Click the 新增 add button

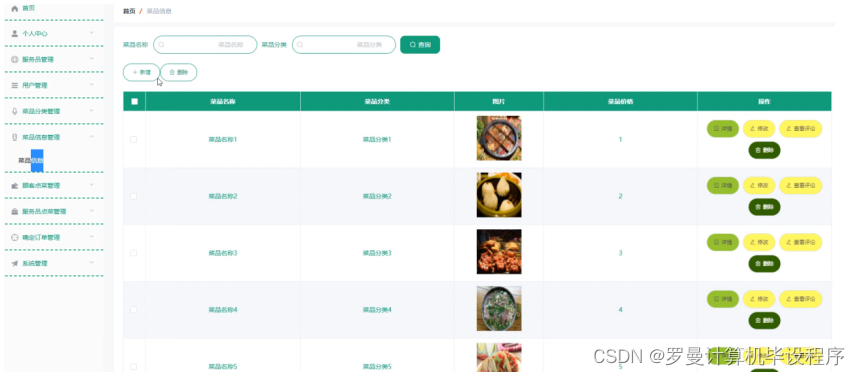tap(142, 72)
